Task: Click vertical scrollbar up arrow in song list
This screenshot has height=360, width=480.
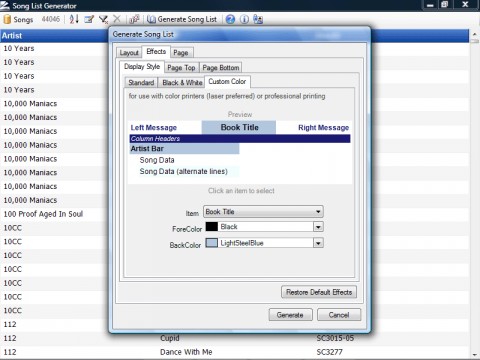Action: coord(475,34)
